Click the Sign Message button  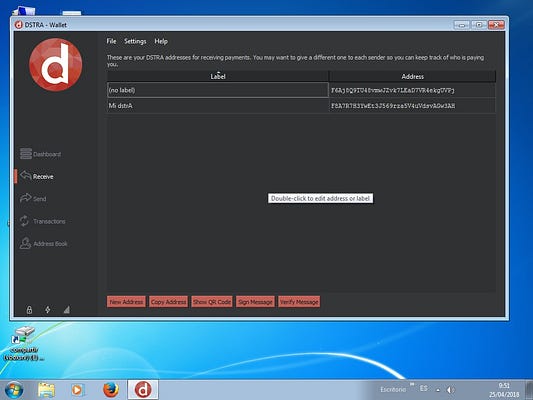255,302
